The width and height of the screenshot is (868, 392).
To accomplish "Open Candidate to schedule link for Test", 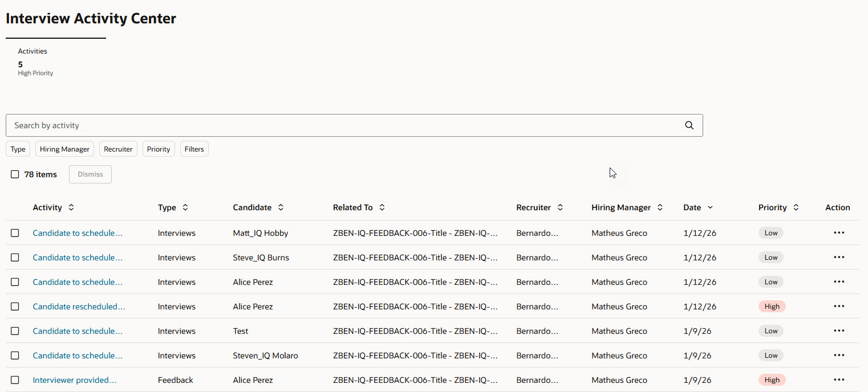I will pos(78,331).
